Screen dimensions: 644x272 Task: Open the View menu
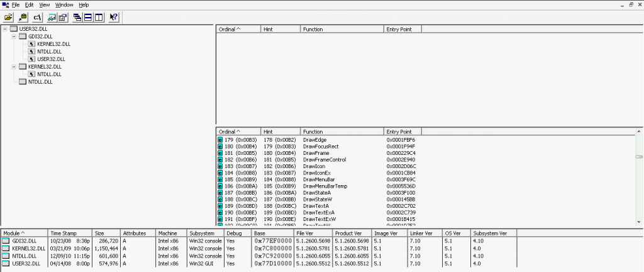pyautogui.click(x=45, y=5)
